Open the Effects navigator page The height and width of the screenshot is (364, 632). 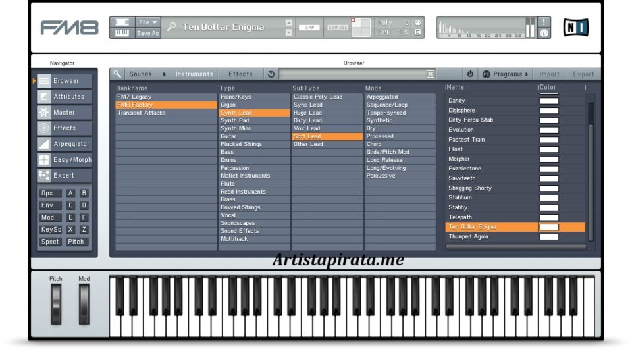(x=65, y=128)
